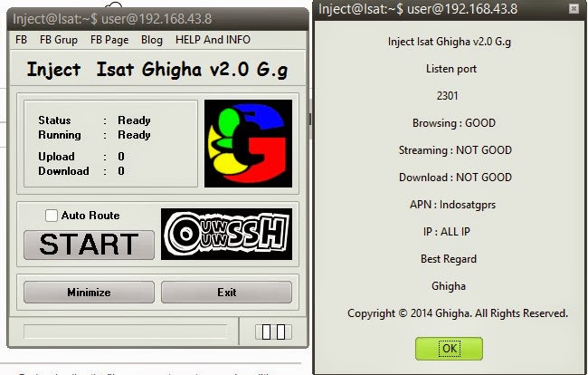Click the Best Regard text
This screenshot has height=375, width=588.
[x=449, y=259]
